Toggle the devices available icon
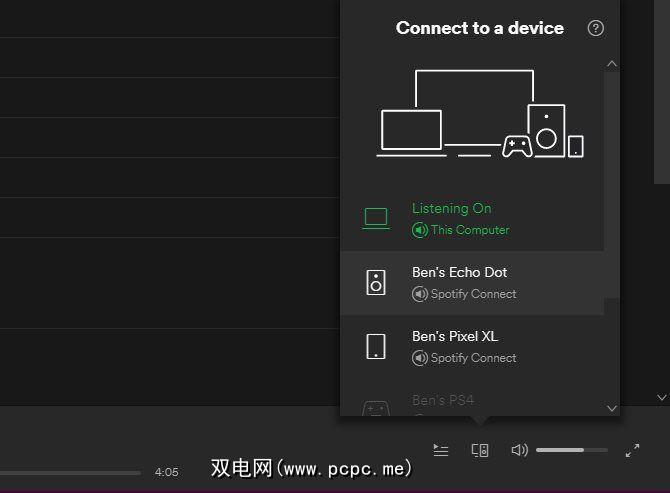Image resolution: width=670 pixels, height=493 pixels. click(480, 450)
